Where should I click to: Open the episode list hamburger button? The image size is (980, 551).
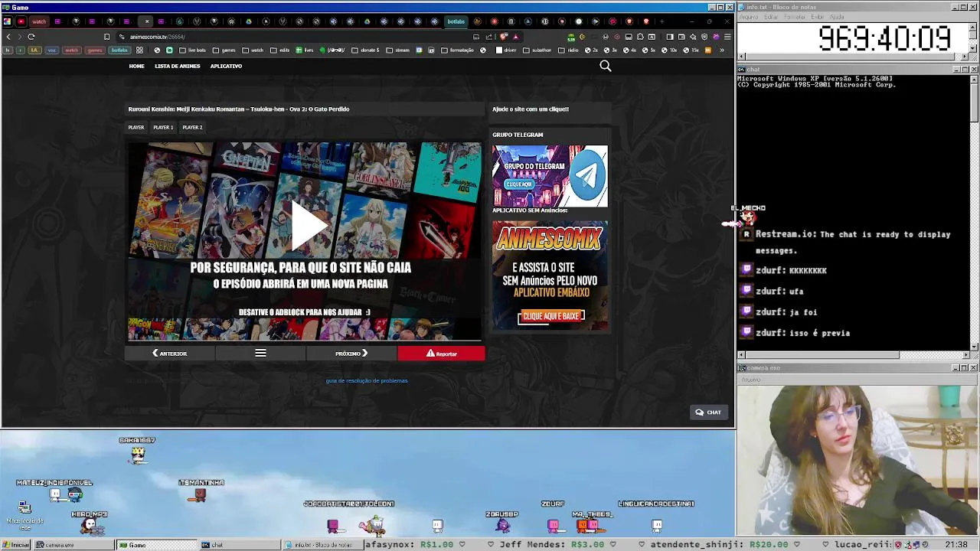point(260,354)
